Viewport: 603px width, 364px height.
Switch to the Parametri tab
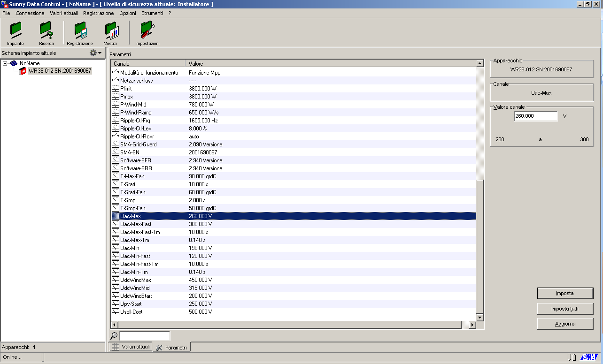click(x=171, y=348)
